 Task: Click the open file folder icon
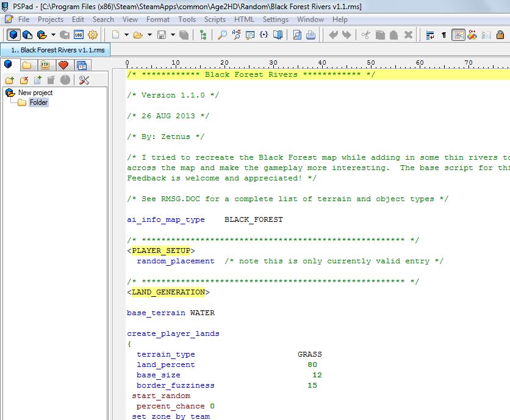point(138,35)
